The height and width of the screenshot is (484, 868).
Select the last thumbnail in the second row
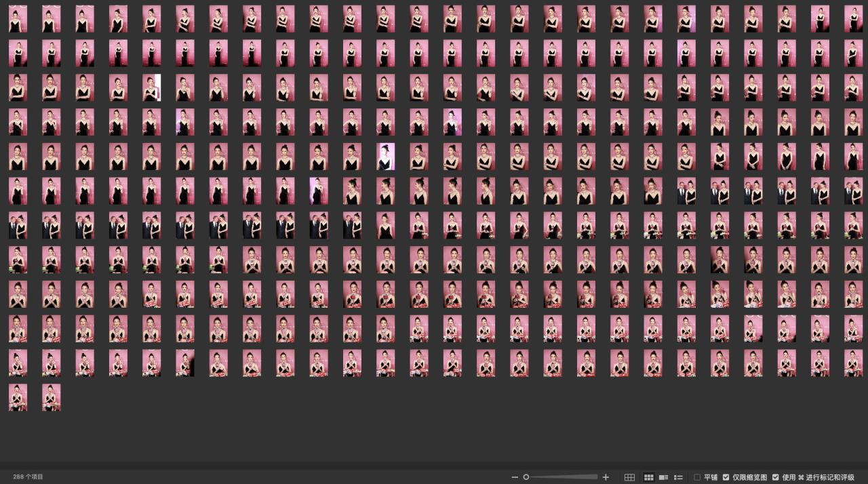[x=854, y=54]
